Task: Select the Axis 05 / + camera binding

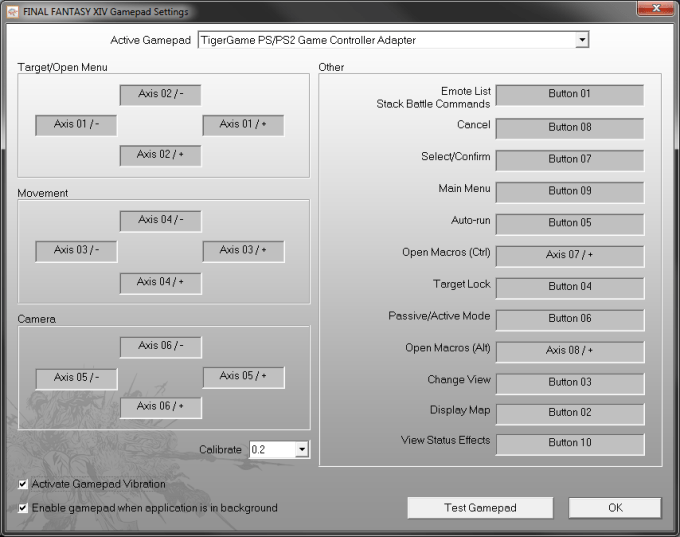Action: point(243,377)
